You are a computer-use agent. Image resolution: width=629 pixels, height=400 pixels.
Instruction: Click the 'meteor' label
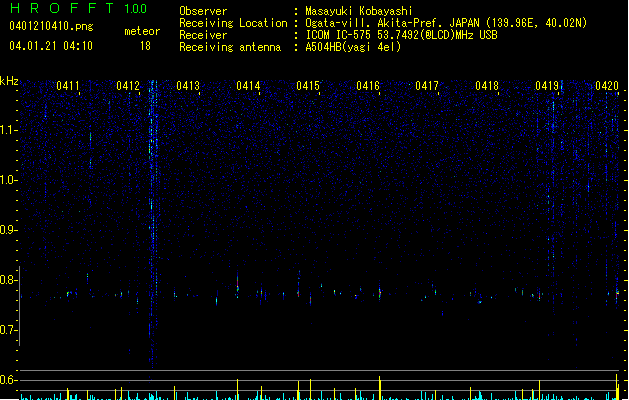pos(142,31)
